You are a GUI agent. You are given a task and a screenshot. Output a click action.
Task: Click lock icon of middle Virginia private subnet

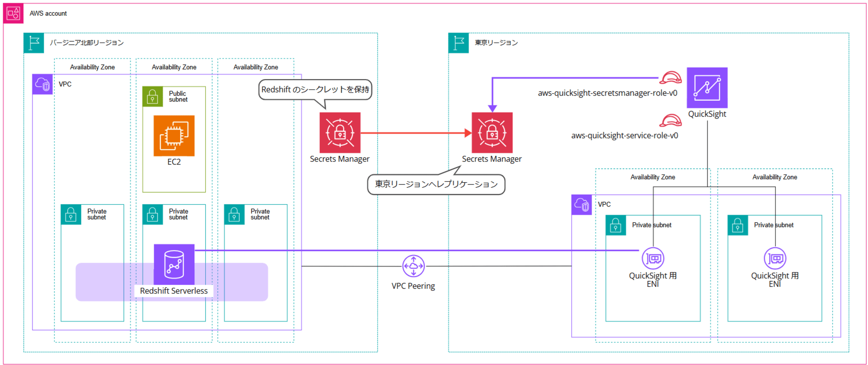pyautogui.click(x=152, y=214)
